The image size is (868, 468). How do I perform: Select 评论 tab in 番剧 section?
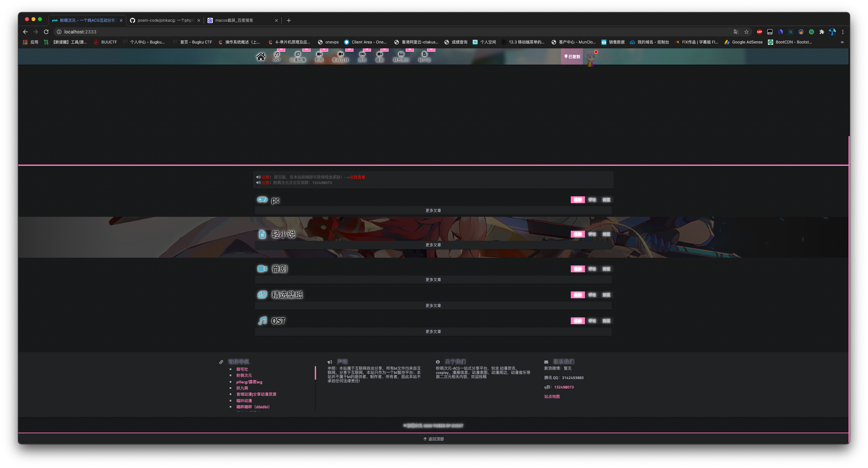[592, 269]
